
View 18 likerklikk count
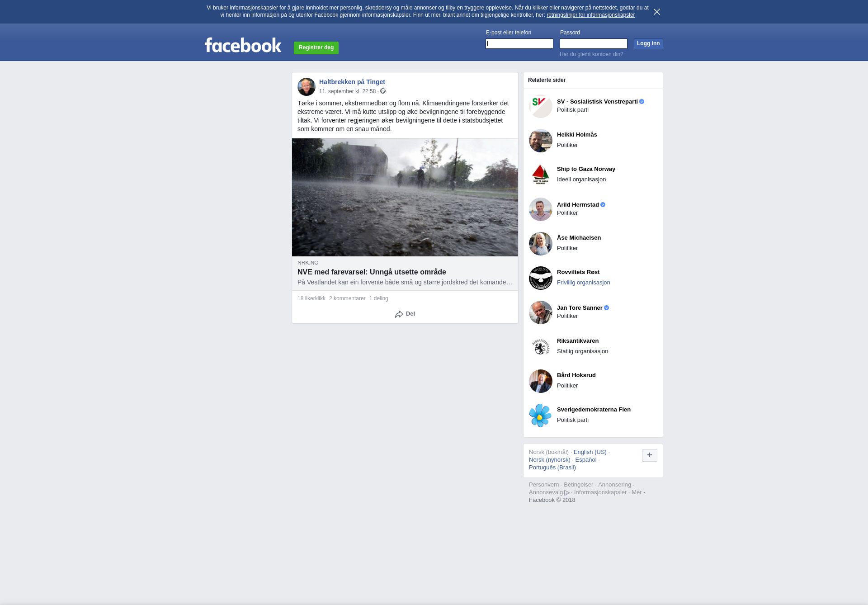click(x=311, y=298)
